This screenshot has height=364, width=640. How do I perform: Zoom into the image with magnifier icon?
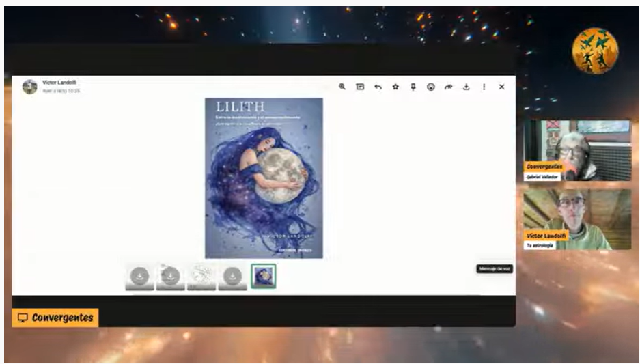point(342,87)
